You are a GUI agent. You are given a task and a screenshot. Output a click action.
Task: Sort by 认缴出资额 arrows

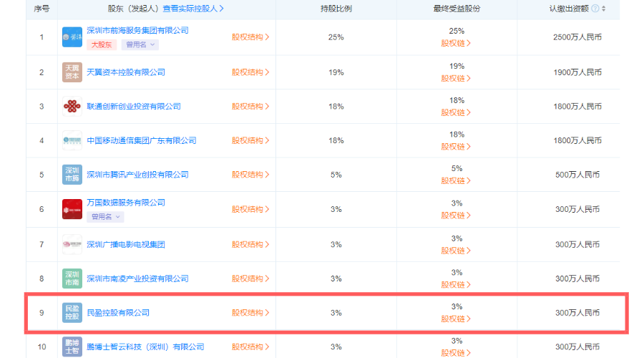[604, 9]
